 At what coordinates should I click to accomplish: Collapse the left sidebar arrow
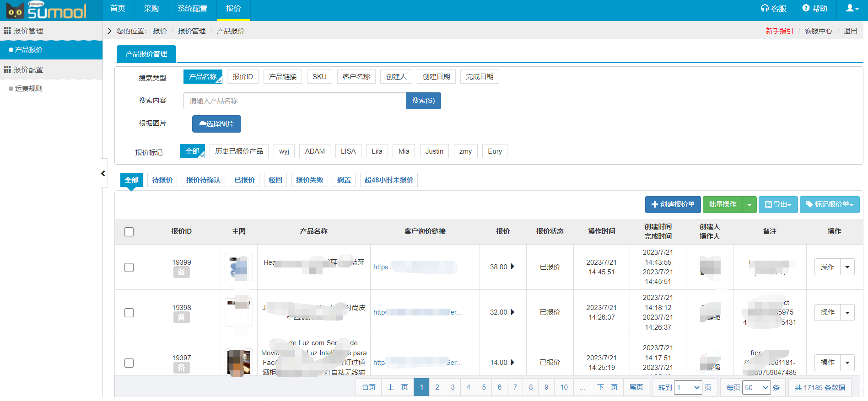point(103,173)
